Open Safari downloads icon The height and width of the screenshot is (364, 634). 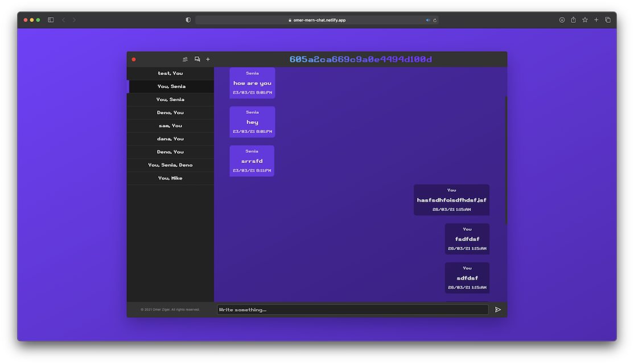click(x=562, y=20)
